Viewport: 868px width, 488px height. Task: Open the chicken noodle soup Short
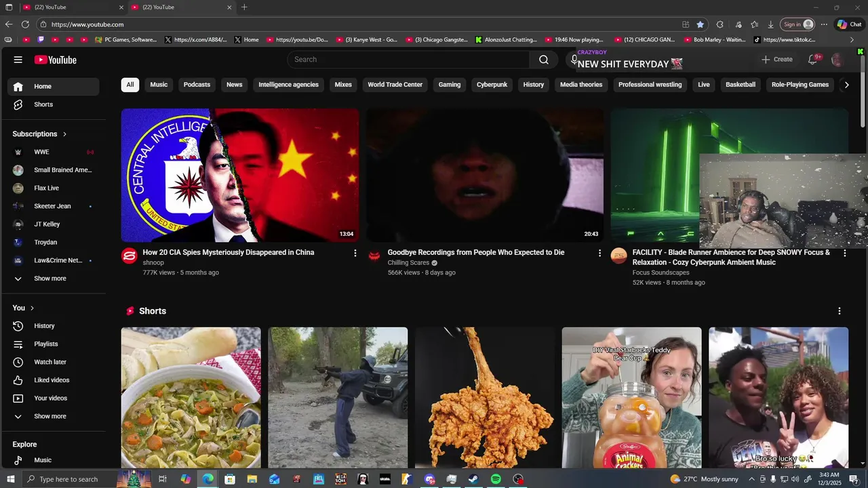point(191,397)
